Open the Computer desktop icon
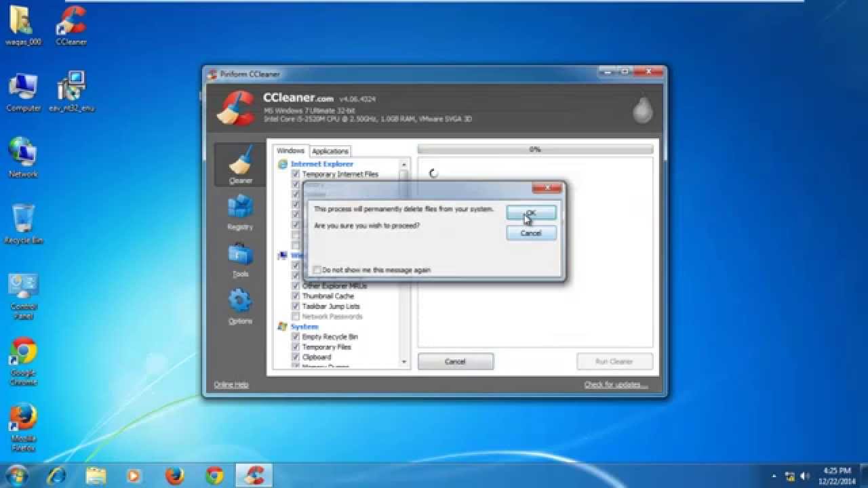 [23, 92]
